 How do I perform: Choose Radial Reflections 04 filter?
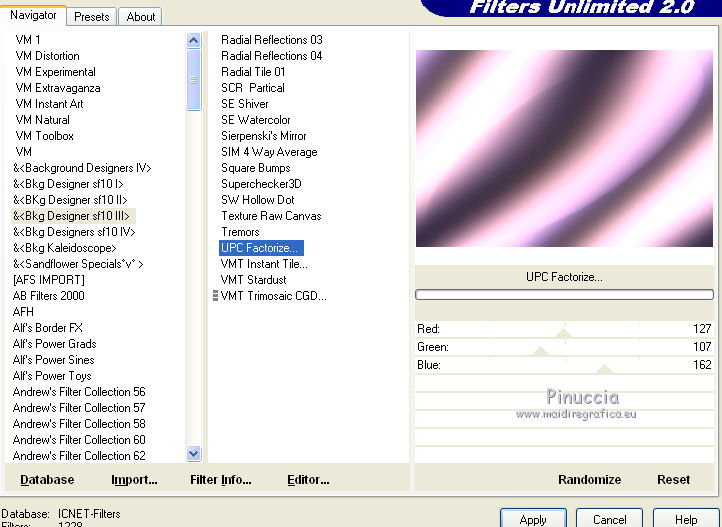point(272,56)
